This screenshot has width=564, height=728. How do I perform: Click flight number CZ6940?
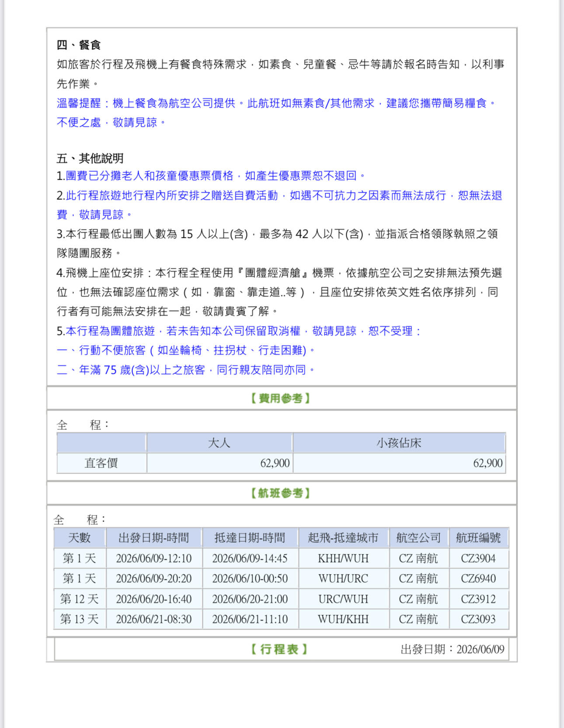[x=478, y=578]
